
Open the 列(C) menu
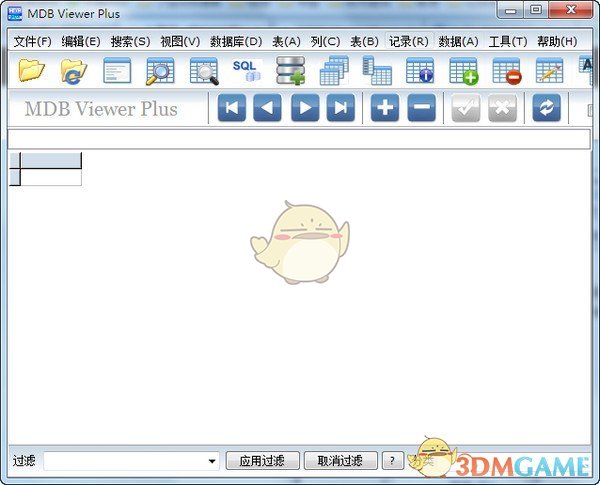pyautogui.click(x=325, y=41)
